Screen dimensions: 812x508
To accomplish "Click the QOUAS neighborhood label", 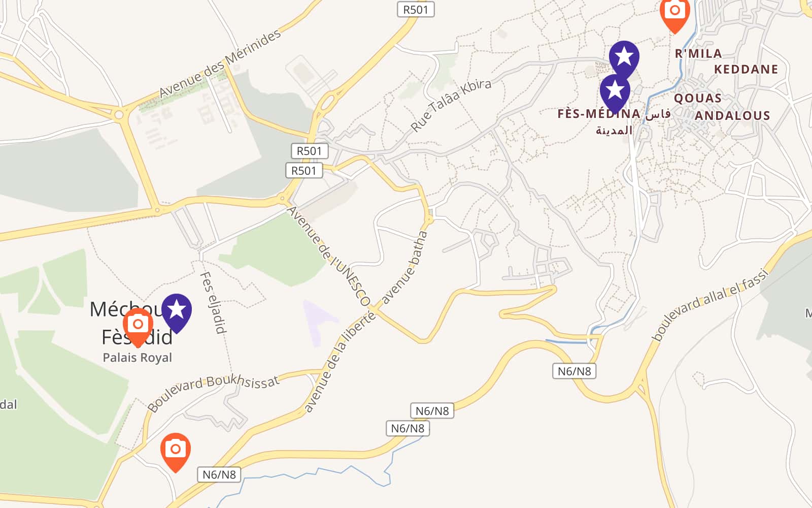I will tap(697, 98).
